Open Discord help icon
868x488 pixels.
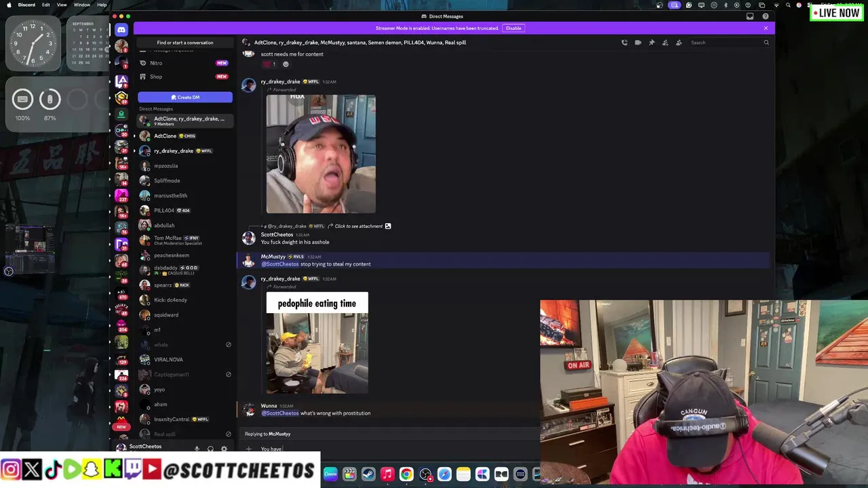coord(766,16)
